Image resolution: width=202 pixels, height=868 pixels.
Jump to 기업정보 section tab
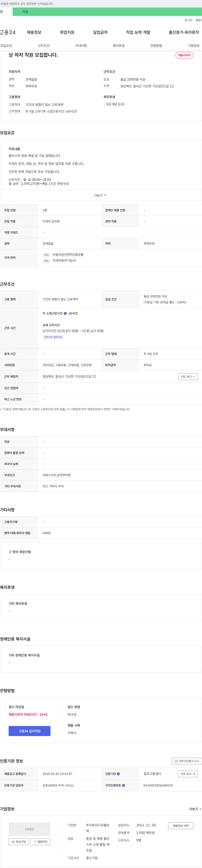[194, 46]
